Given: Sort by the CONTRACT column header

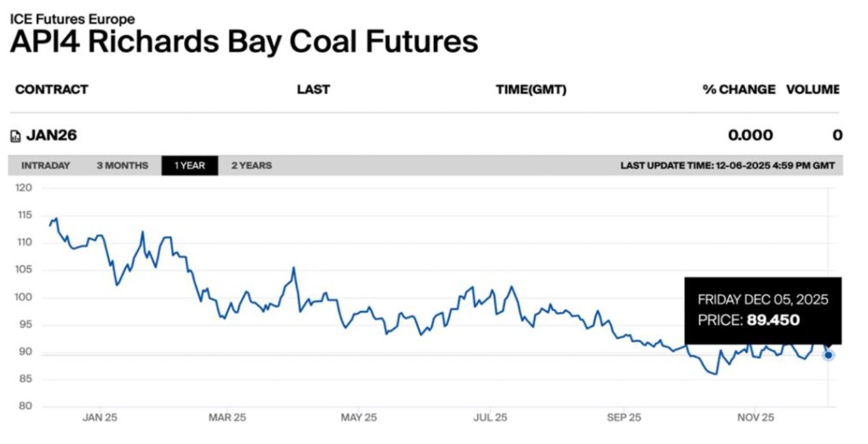Looking at the screenshot, I should (51, 89).
